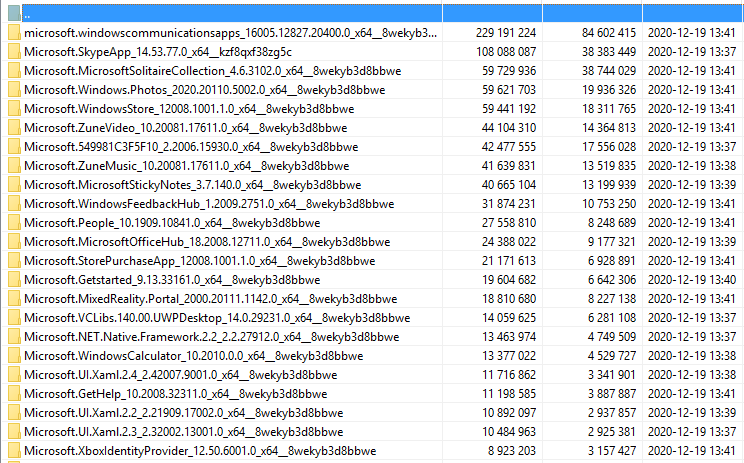Click packed size value 17 556 028
Image resolution: width=744 pixels, height=463 pixels.
(609, 147)
